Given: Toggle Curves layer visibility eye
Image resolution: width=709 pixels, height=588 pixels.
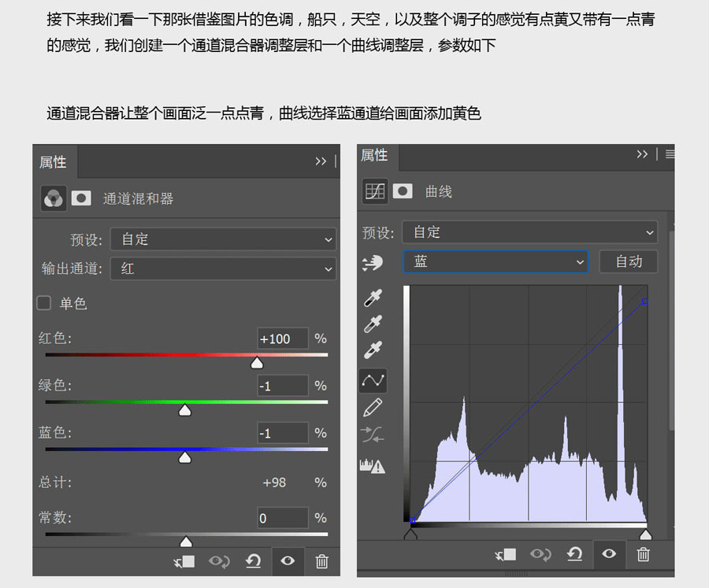Looking at the screenshot, I should [608, 554].
